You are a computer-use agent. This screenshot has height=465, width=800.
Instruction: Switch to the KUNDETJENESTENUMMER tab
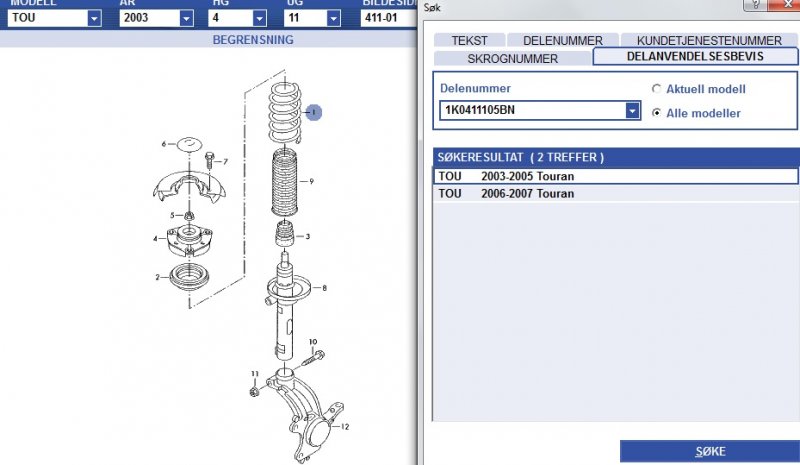[708, 41]
